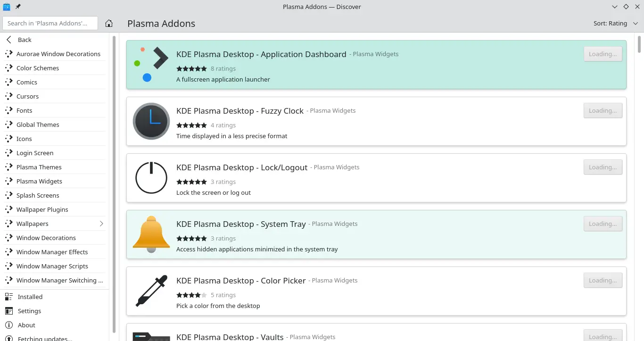Click the Discover app icon in title bar

click(7, 7)
